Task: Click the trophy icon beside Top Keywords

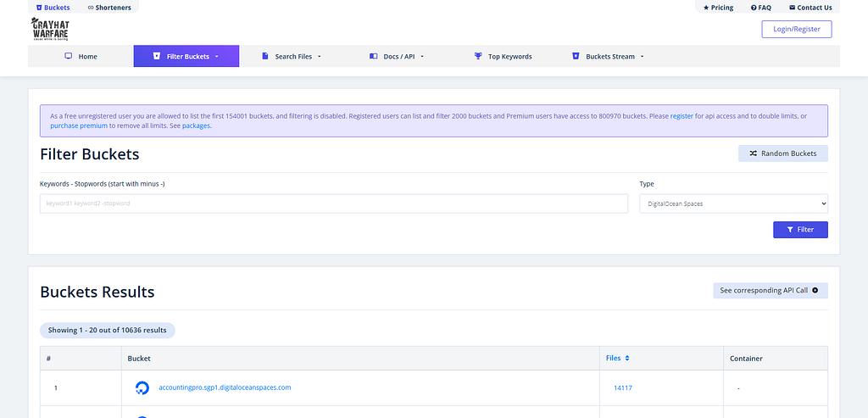Action: pos(478,56)
